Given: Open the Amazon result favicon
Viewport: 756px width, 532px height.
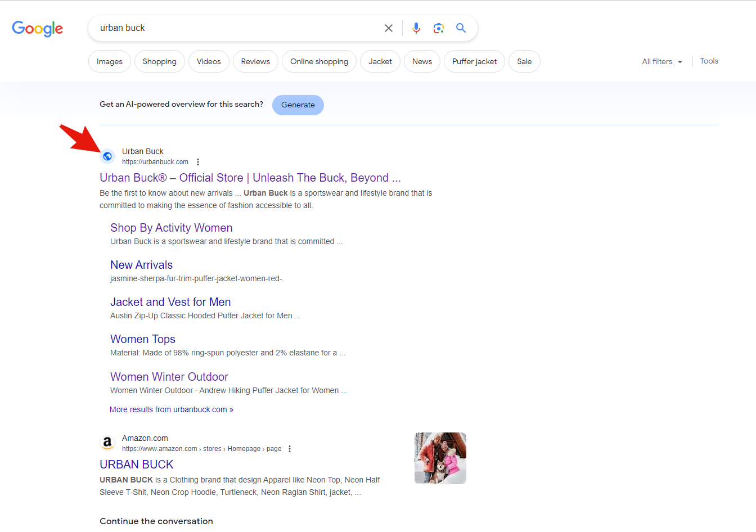Looking at the screenshot, I should (107, 443).
